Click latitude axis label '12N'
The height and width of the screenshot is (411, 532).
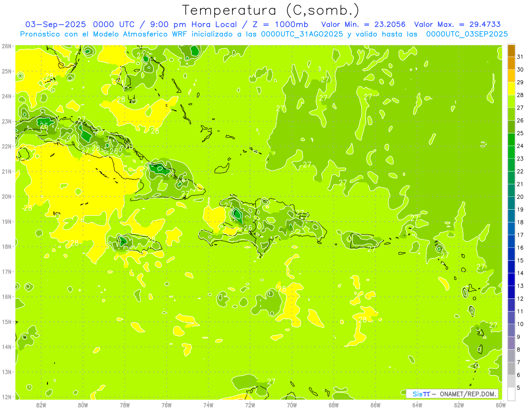click(7, 397)
